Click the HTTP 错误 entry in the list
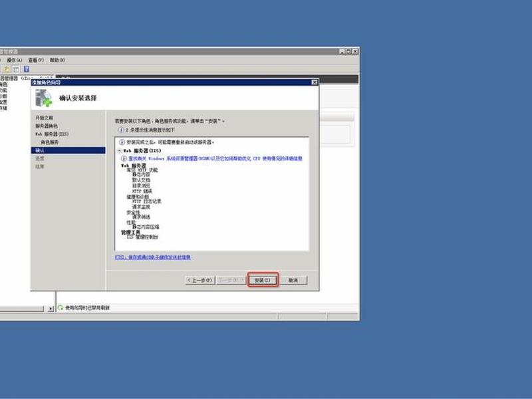Image resolution: width=532 pixels, height=399 pixels. (142, 191)
